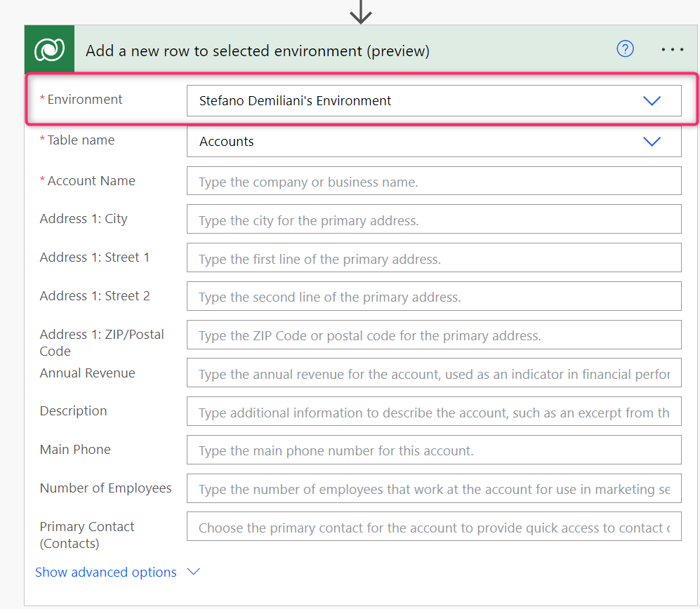Screen dimensions: 700x609
Task: Click the Accounts value in Table name
Action: coord(227,142)
